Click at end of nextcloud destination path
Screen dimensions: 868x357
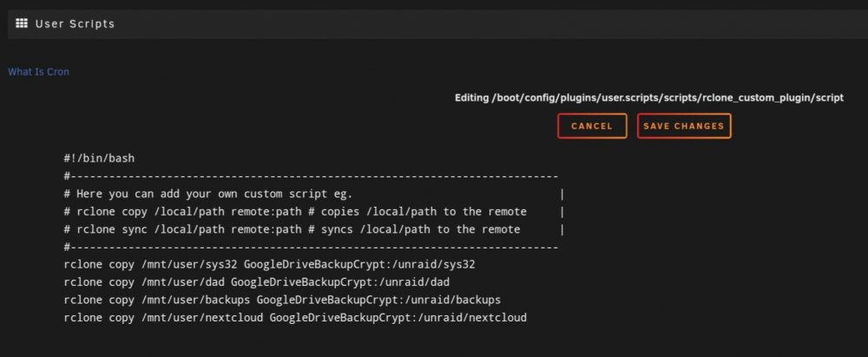click(527, 318)
